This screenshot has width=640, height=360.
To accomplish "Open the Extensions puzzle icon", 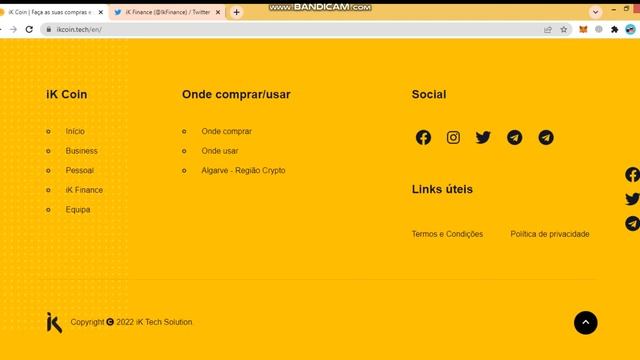I will tap(614, 29).
